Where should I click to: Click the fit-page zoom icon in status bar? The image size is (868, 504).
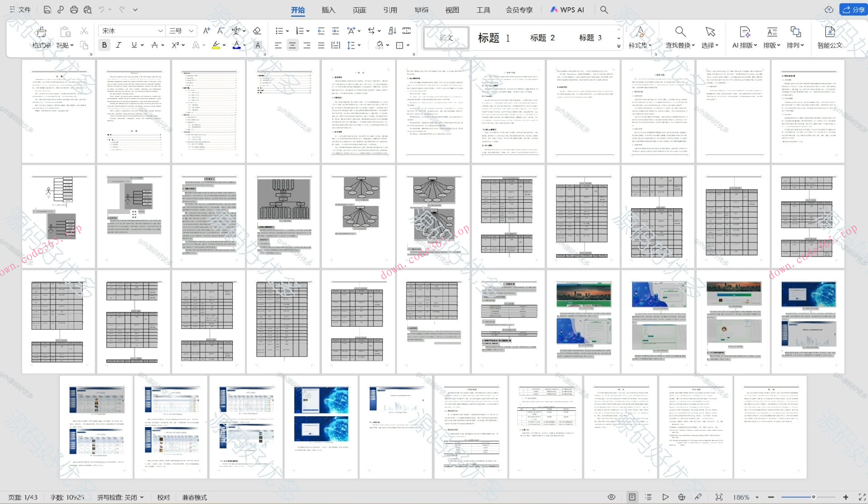point(719,497)
